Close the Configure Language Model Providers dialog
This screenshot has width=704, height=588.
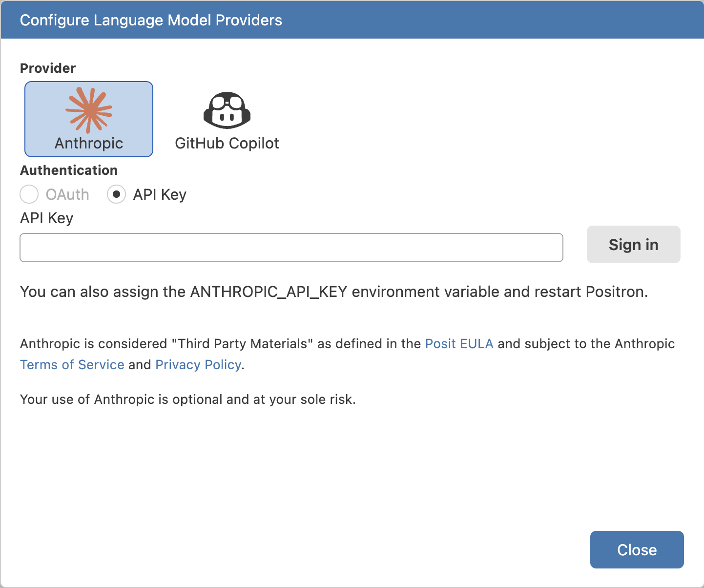pyautogui.click(x=637, y=549)
